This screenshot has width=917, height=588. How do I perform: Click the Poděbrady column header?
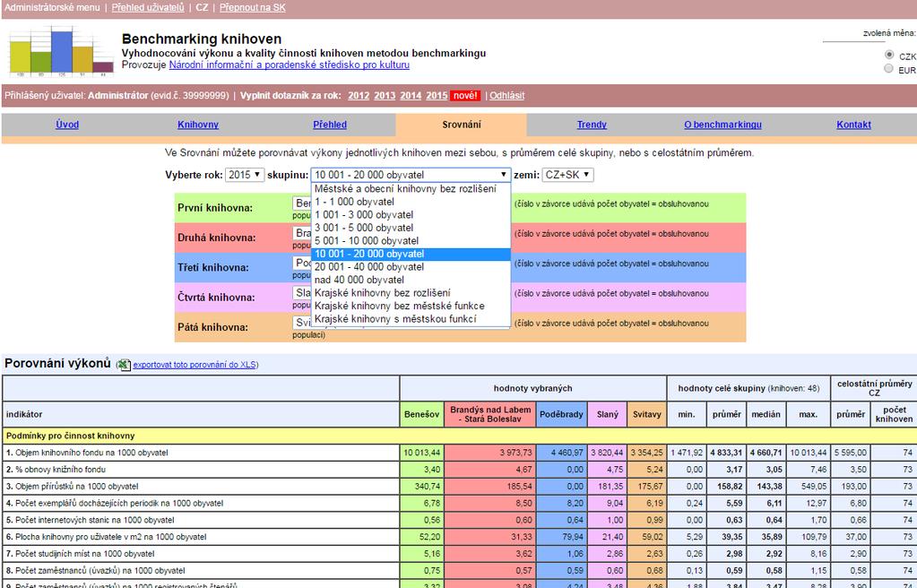pos(561,414)
